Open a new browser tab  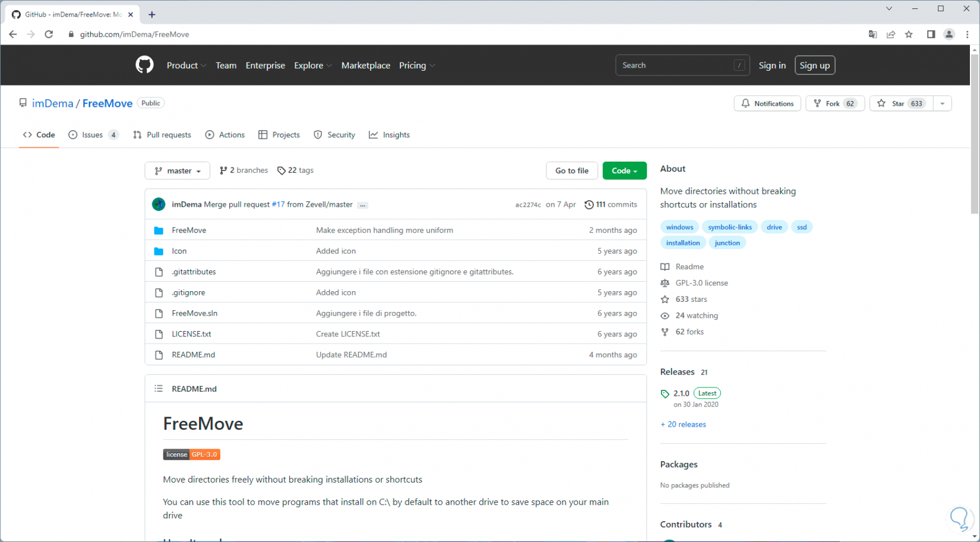click(152, 14)
